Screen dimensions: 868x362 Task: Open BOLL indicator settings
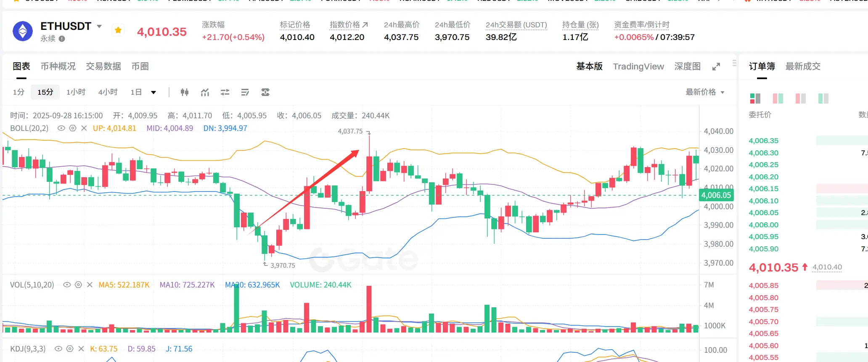[x=73, y=128]
